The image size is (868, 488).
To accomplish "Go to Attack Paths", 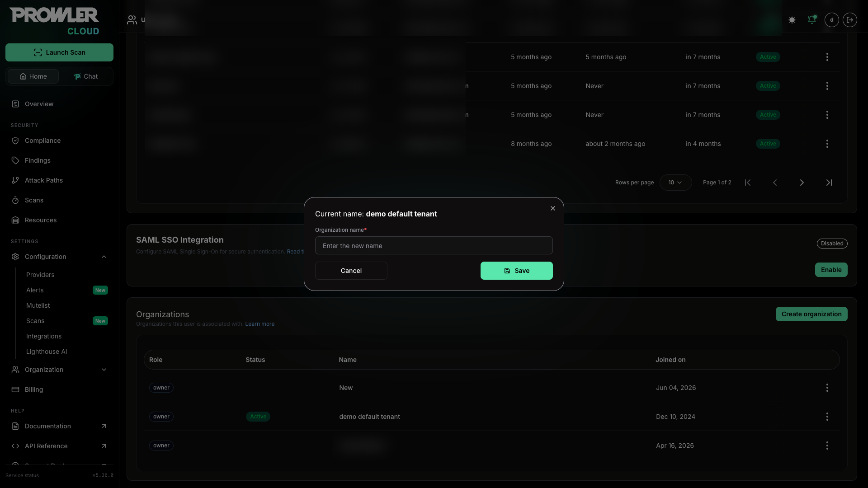I will (44, 180).
